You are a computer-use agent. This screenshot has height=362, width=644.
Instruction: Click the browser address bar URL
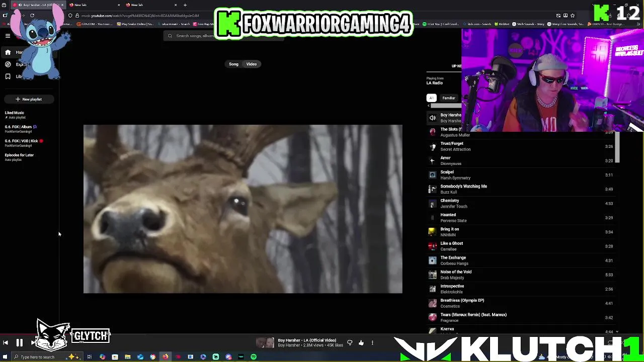pyautogui.click(x=140, y=16)
